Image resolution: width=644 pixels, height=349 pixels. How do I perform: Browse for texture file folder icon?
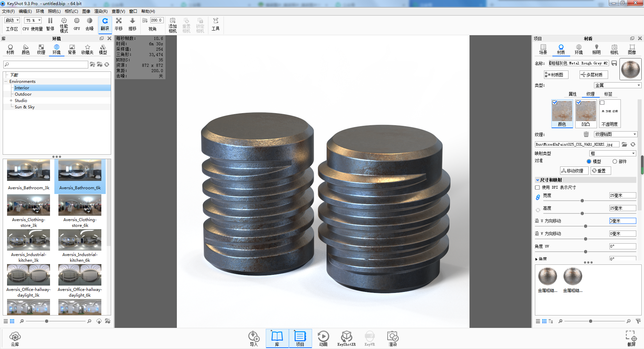624,144
